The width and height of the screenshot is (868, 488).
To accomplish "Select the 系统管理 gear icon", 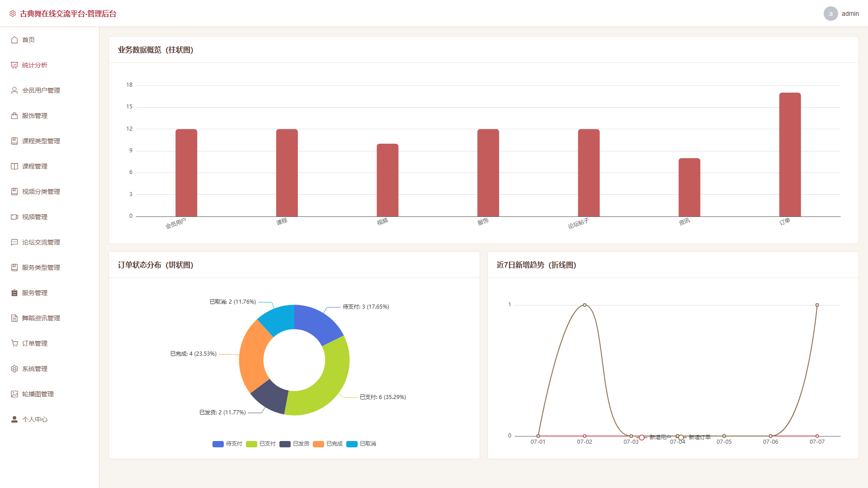I will coord(14,369).
